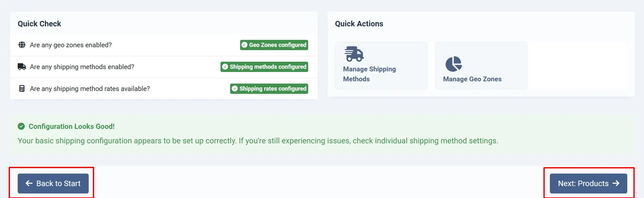Click the calculator icon beside shipping rates question
644x198 pixels.
coord(22,89)
